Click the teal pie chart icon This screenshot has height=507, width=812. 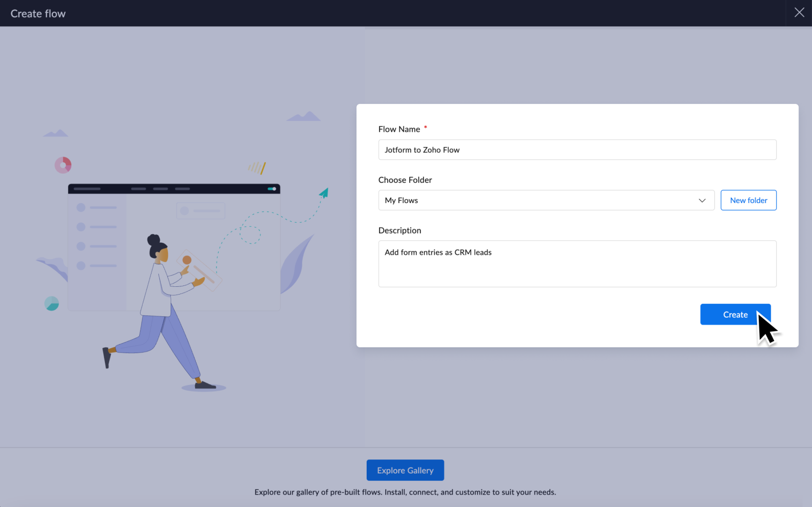point(52,303)
